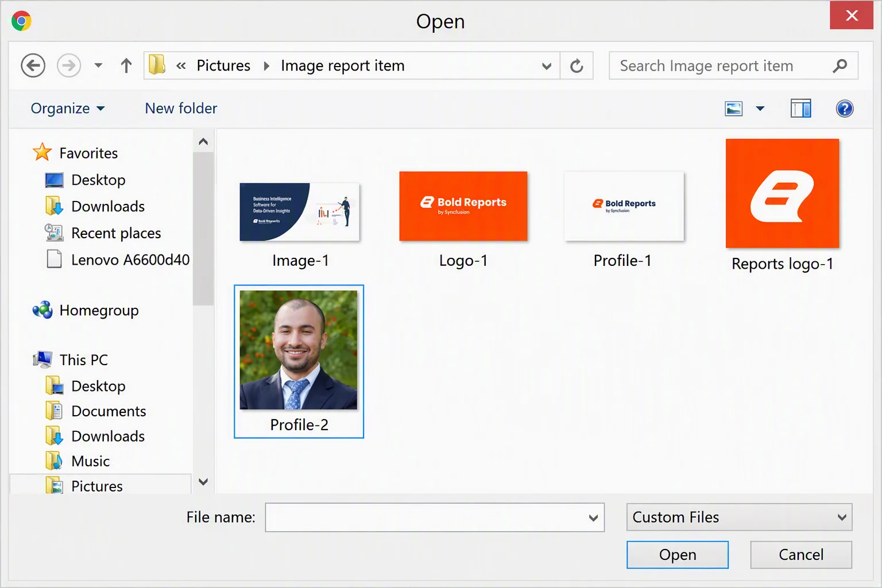The image size is (882, 588).
Task: Open the view options dropdown arrow
Action: 760,109
